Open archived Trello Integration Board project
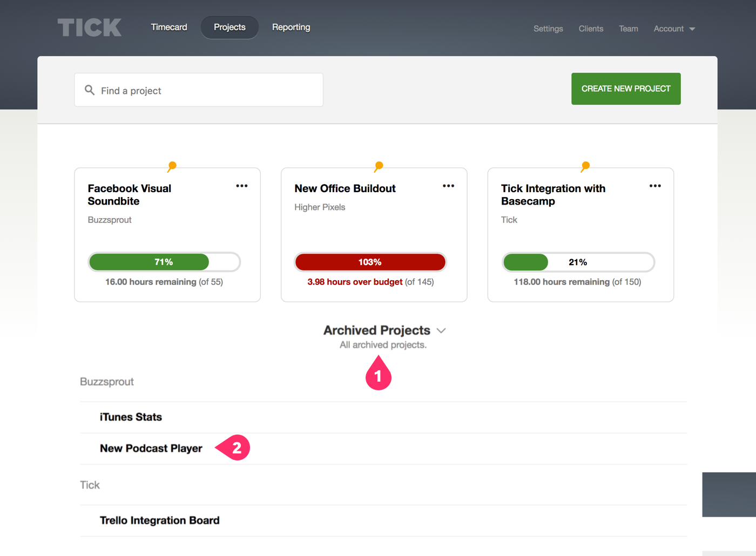 [x=159, y=520]
